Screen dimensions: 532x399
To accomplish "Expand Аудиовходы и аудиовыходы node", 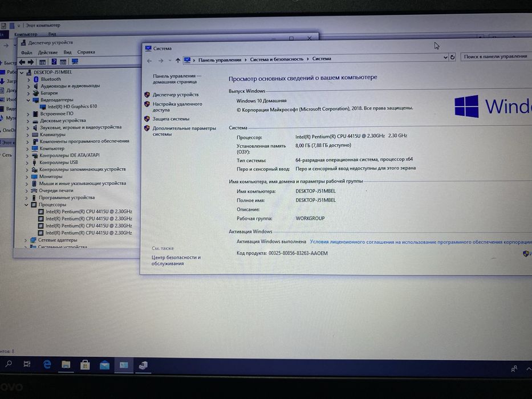I will click(x=29, y=86).
